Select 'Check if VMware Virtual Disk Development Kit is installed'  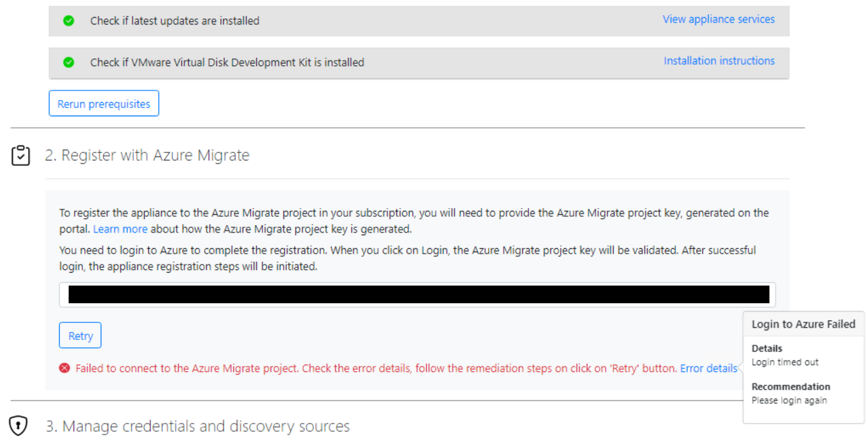pos(227,63)
